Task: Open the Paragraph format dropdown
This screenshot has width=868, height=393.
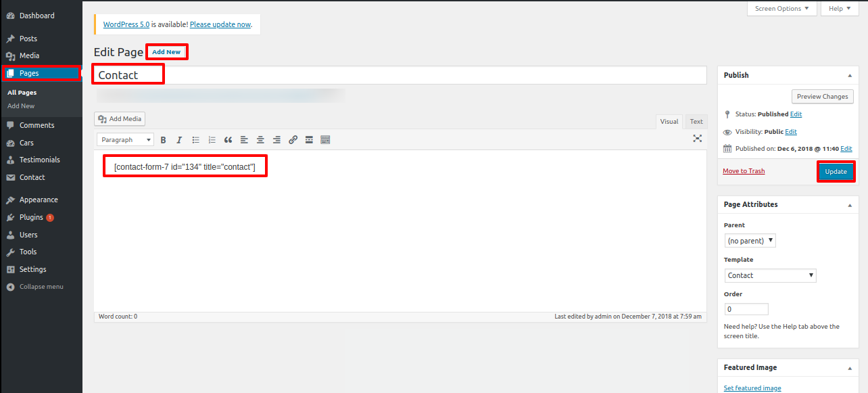Action: pos(125,140)
